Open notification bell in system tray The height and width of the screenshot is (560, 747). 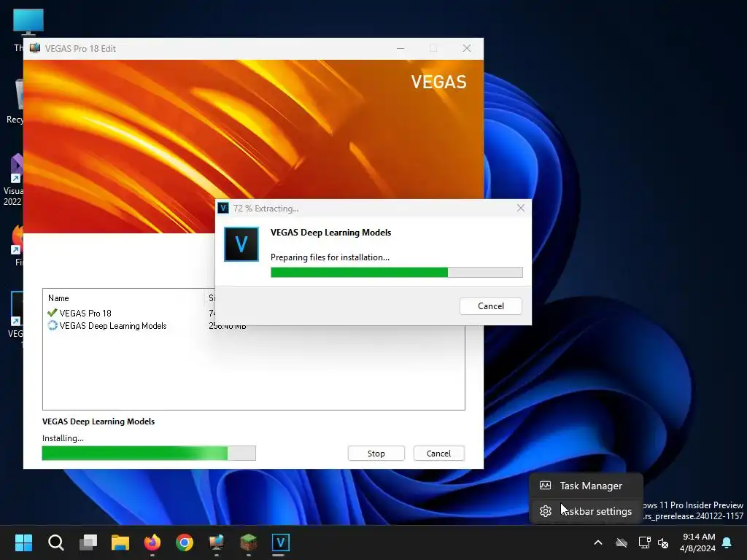727,542
